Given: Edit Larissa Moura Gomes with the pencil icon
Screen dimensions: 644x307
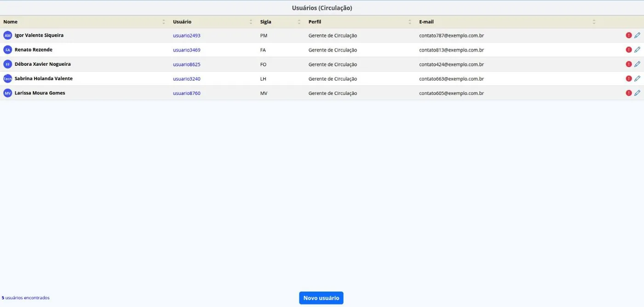Looking at the screenshot, I should [x=637, y=93].
